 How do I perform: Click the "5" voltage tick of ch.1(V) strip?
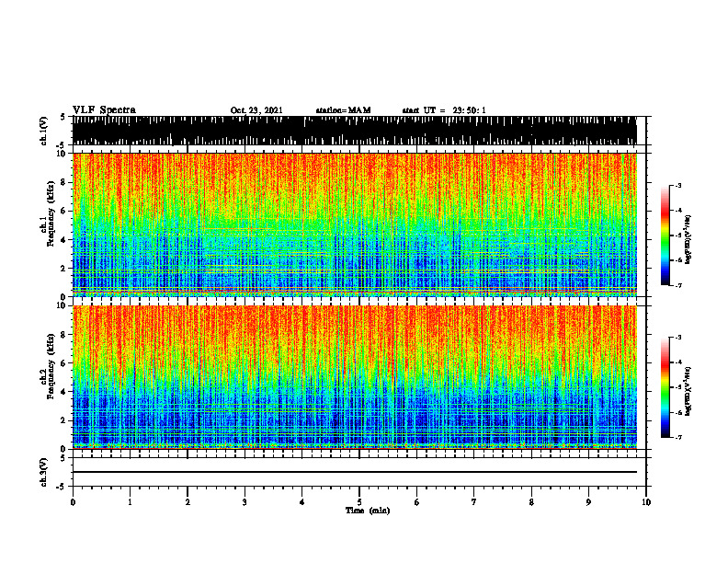click(x=63, y=117)
